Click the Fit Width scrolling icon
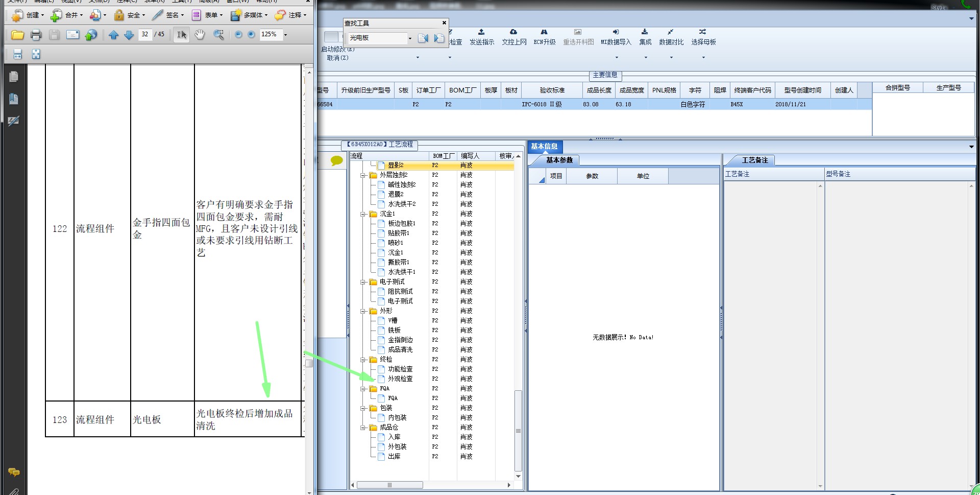980x495 pixels. click(17, 54)
